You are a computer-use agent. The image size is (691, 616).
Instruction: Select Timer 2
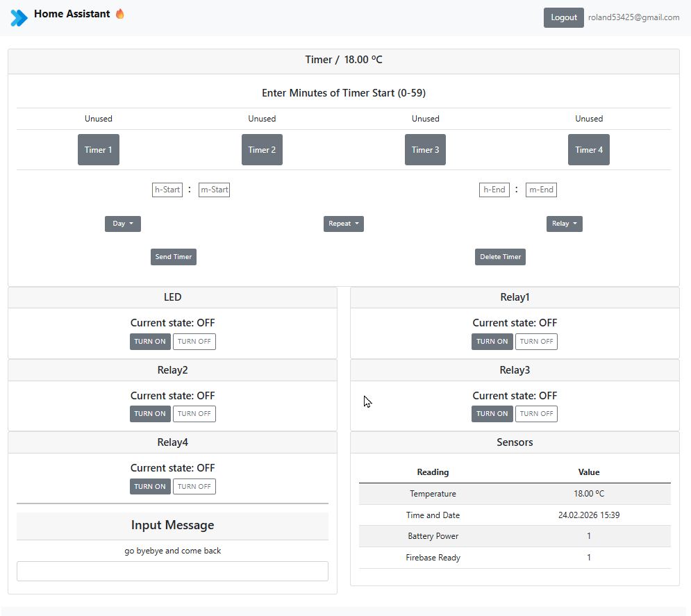point(262,149)
